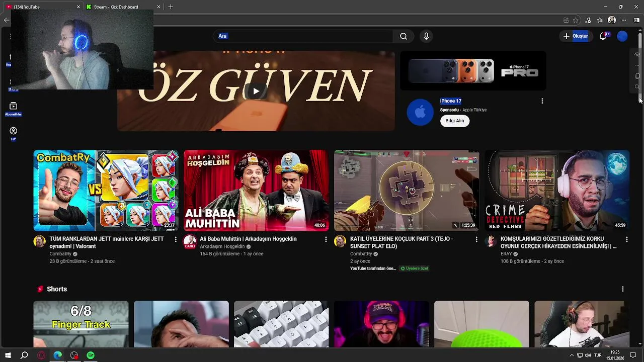Click the Üyelere özel badge
The width and height of the screenshot is (644, 362).
pyautogui.click(x=415, y=268)
